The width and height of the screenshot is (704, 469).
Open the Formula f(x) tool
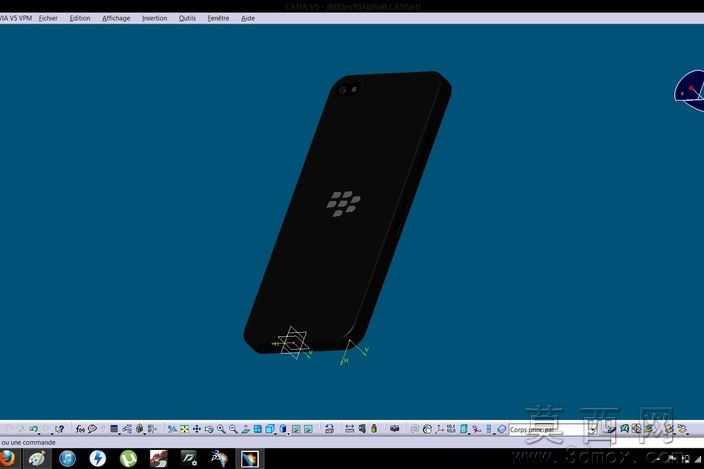tap(80, 429)
